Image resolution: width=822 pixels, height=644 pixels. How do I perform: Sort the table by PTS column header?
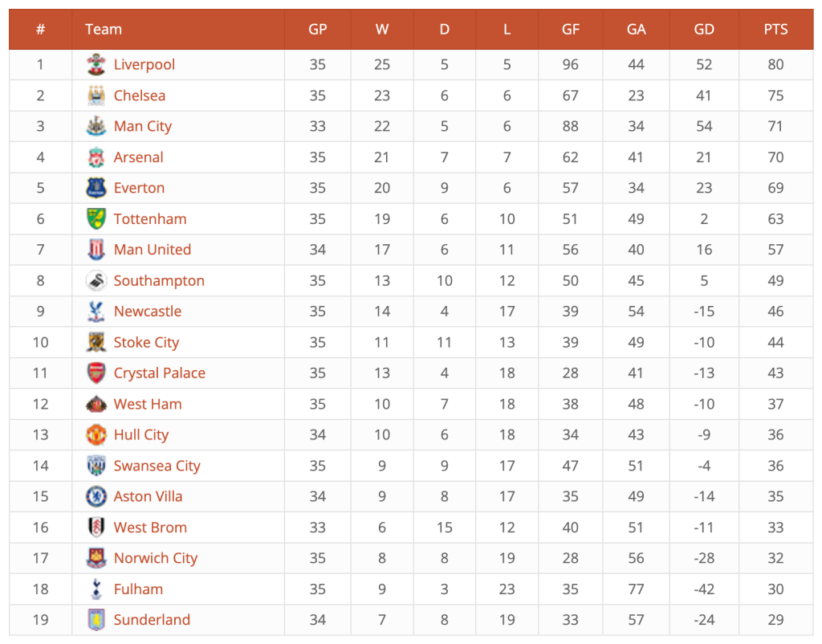[775, 30]
